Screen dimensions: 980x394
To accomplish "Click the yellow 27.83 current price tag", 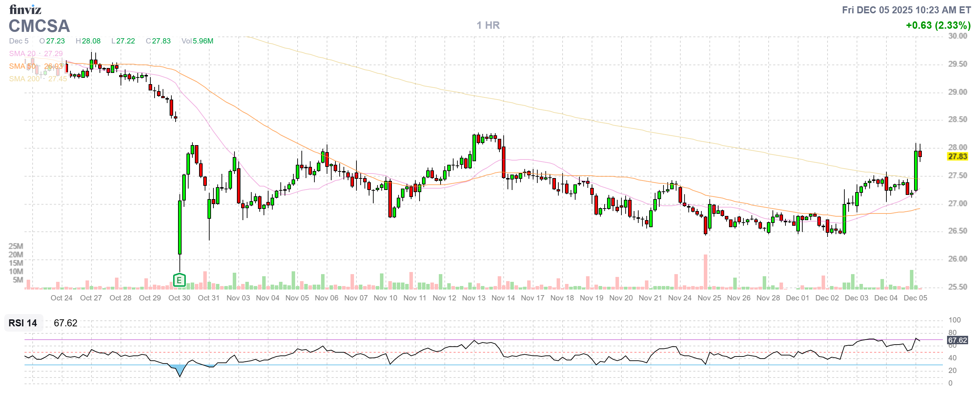I will 957,157.
